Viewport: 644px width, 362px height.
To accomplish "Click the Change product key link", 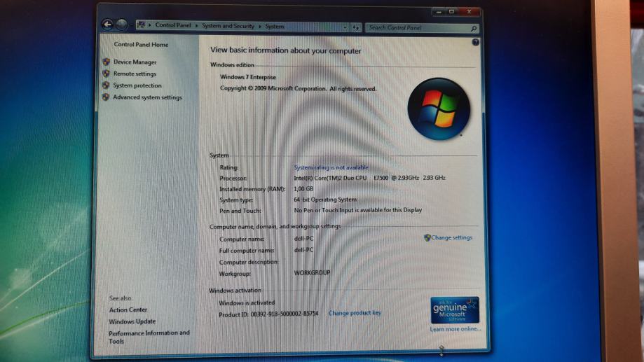I will pyautogui.click(x=355, y=313).
